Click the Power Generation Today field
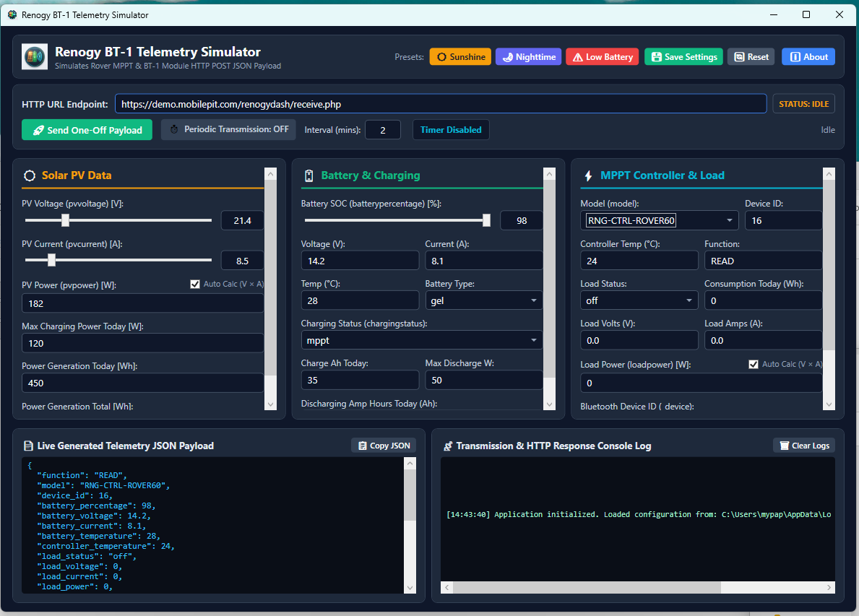Screen dimensions: 859x616 [x=142, y=383]
